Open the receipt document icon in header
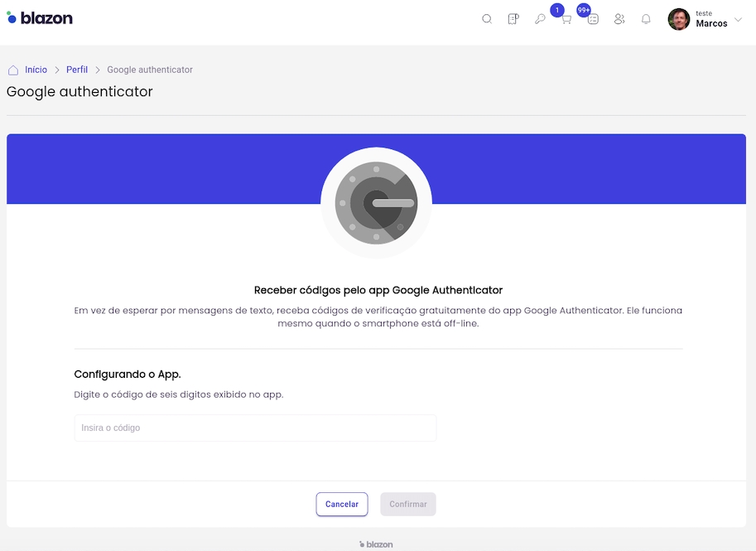Image resolution: width=756 pixels, height=551 pixels. pos(513,19)
